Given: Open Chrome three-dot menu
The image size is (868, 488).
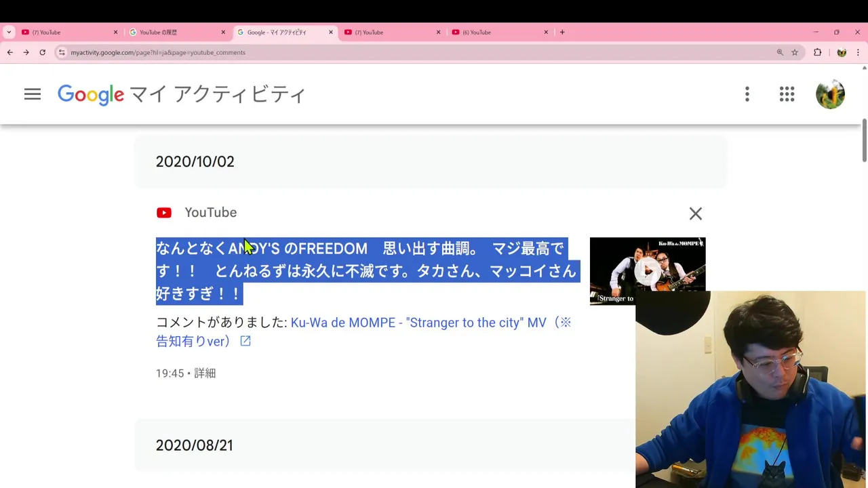Looking at the screenshot, I should (x=859, y=52).
